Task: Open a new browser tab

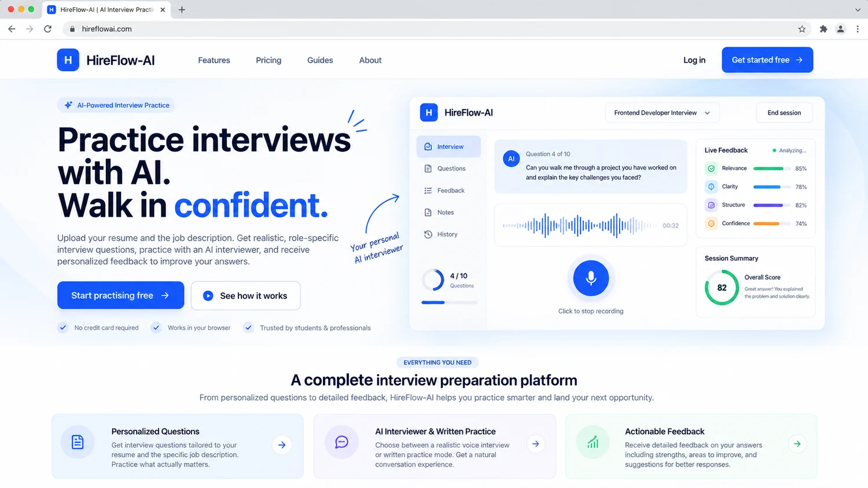Action: (x=182, y=10)
